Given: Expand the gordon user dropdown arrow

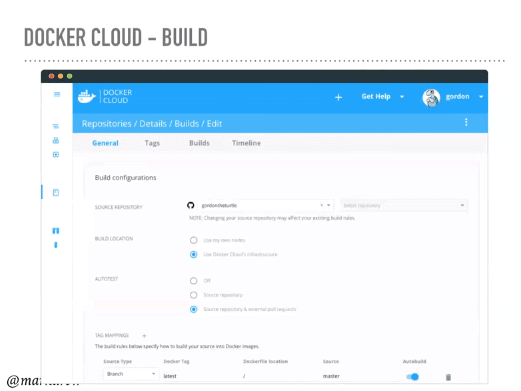Looking at the screenshot, I should click(x=481, y=97).
